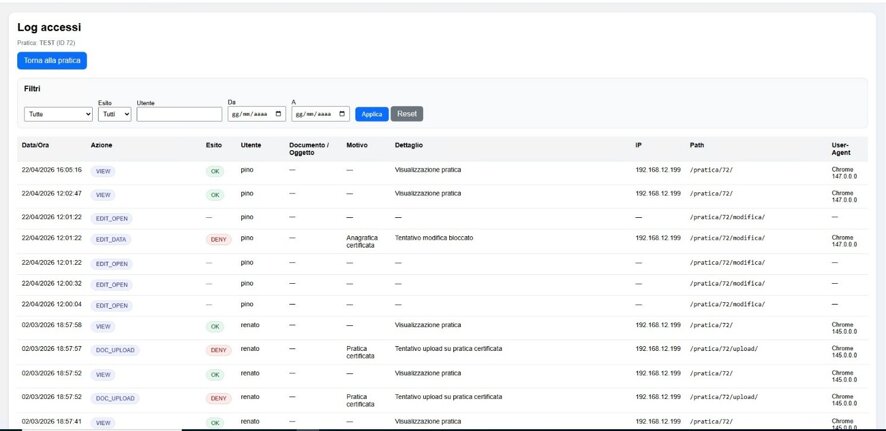Click the Utente column header
This screenshot has width=886, height=431.
[x=251, y=145]
